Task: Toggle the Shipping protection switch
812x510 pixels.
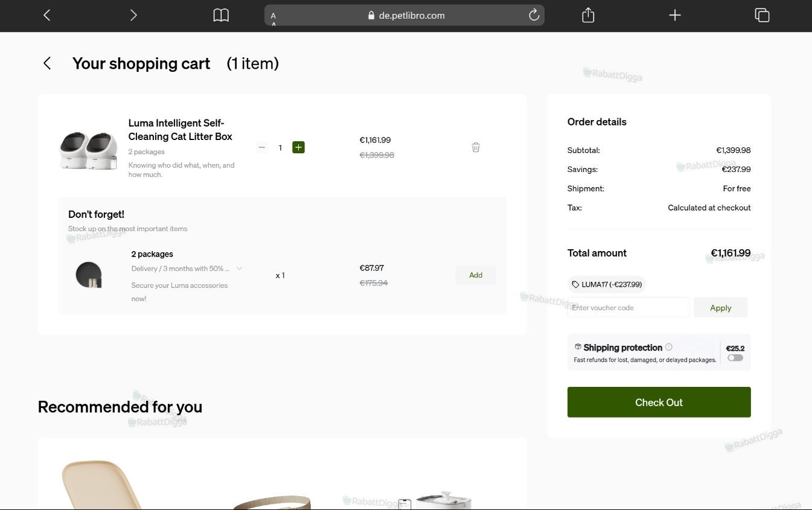Action: click(735, 358)
